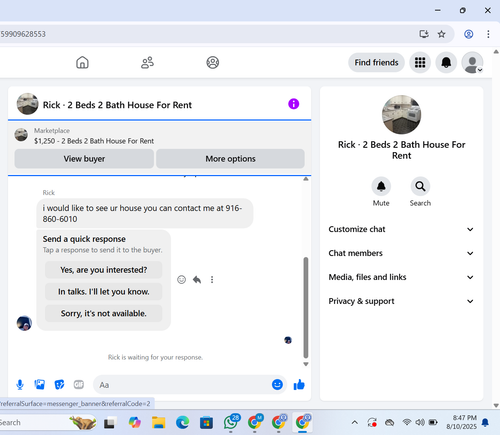The image size is (500, 435).
Task: Send a thumbs-up like
Action: [299, 385]
